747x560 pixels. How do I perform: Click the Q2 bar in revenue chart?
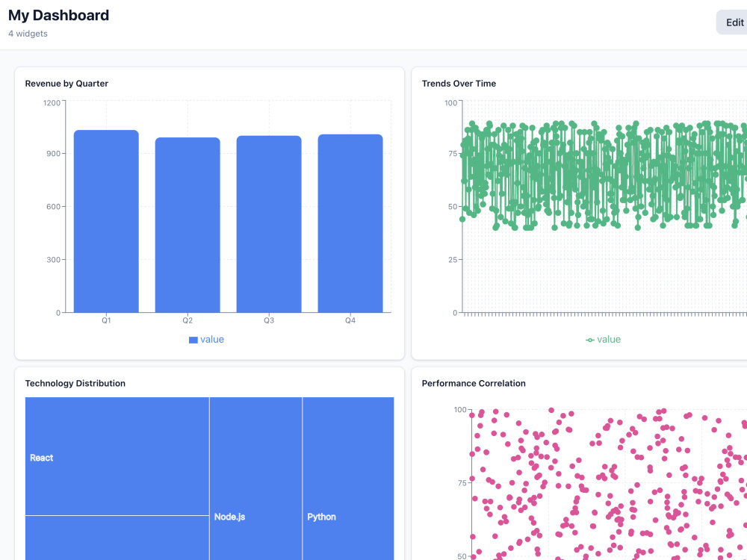tap(187, 225)
